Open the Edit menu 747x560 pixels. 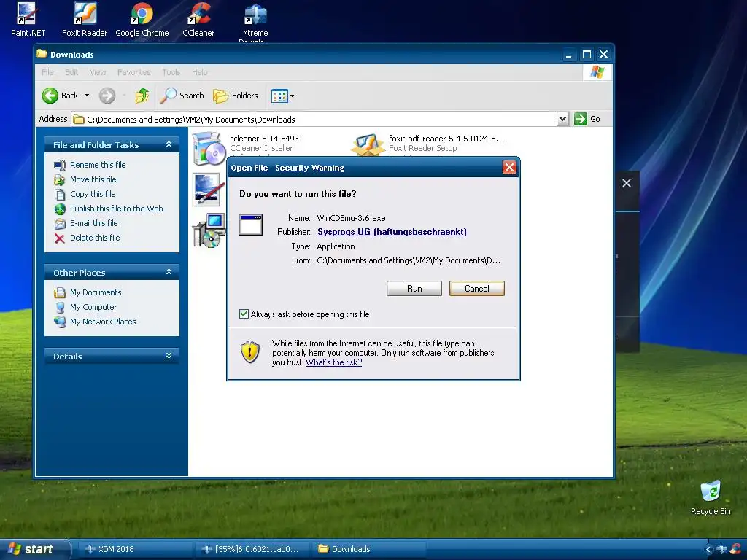(71, 72)
